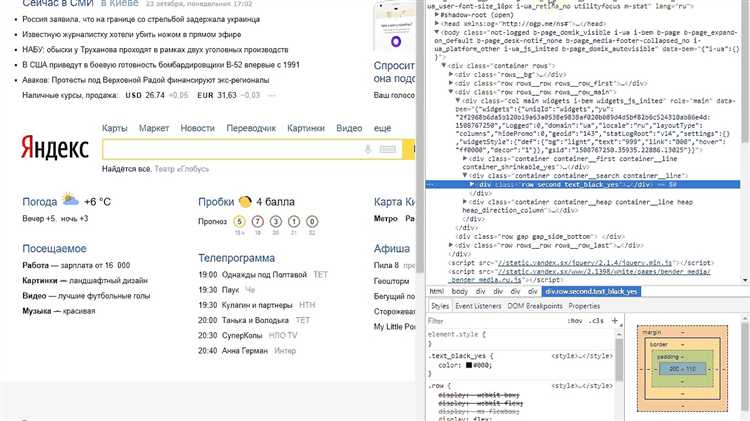Select body in the DOM breadcrumb
Screen dimensions: 750x421
tap(460, 291)
